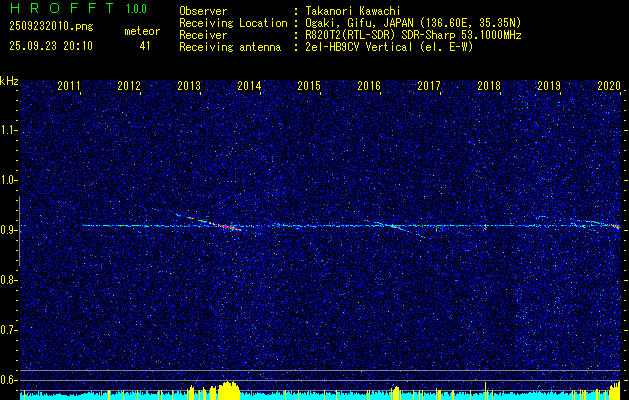629x400 pixels.
Task: Click the bright red meteor echo near 2013
Action: 209,222
